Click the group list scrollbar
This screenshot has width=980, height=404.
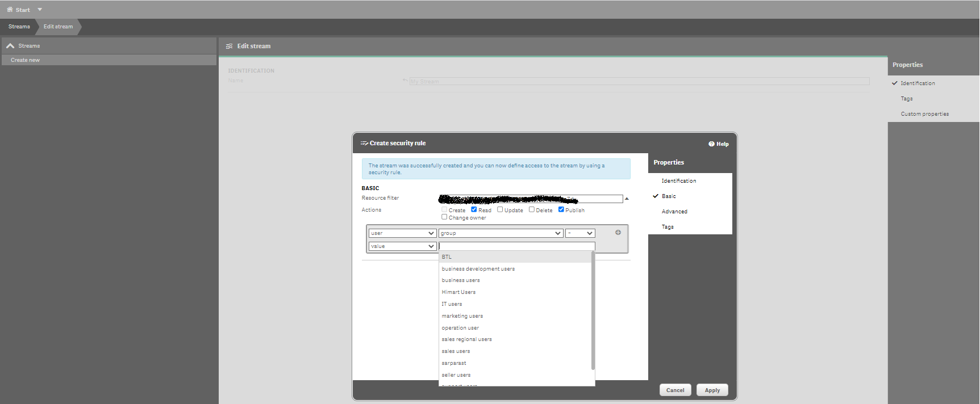click(x=593, y=311)
